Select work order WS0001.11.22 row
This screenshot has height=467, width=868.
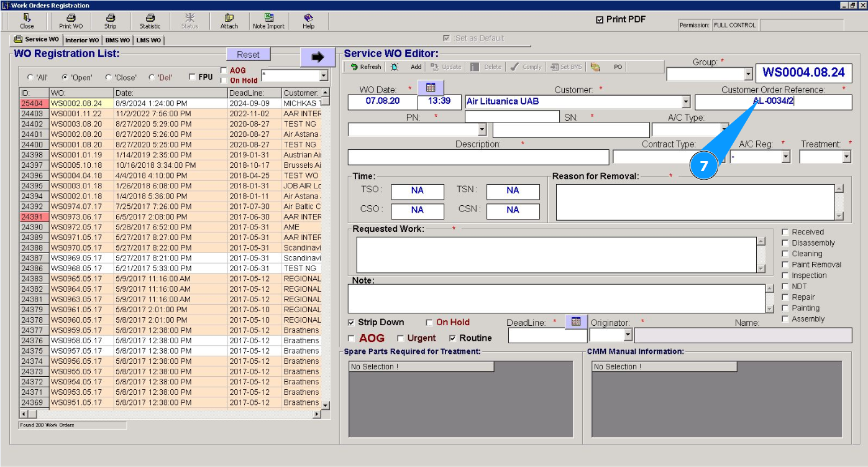[76, 114]
